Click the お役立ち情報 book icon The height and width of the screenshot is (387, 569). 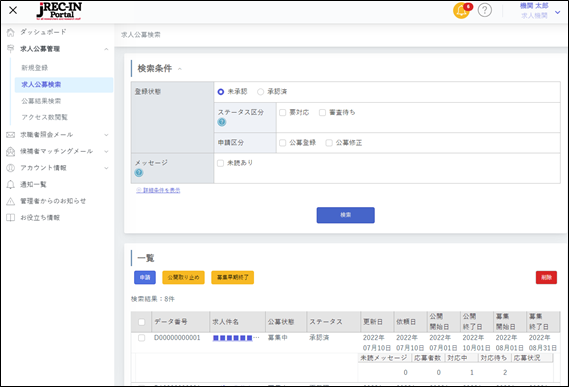tap(11, 217)
